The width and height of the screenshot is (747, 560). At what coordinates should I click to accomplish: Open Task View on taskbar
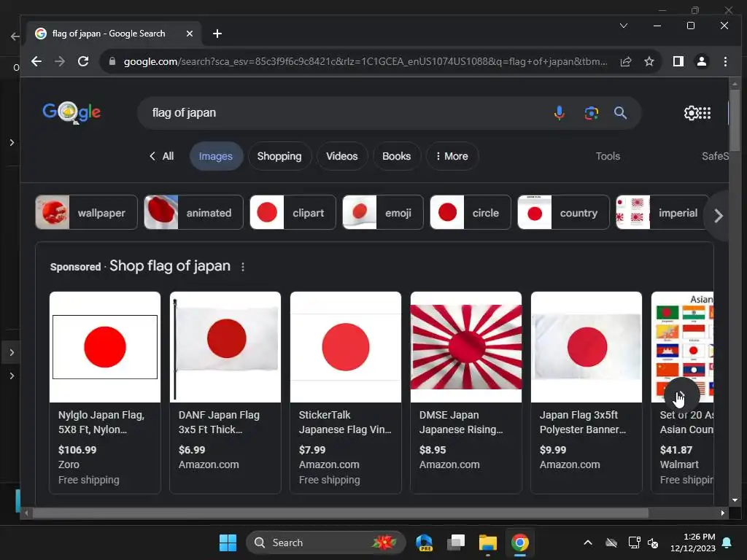click(x=456, y=542)
